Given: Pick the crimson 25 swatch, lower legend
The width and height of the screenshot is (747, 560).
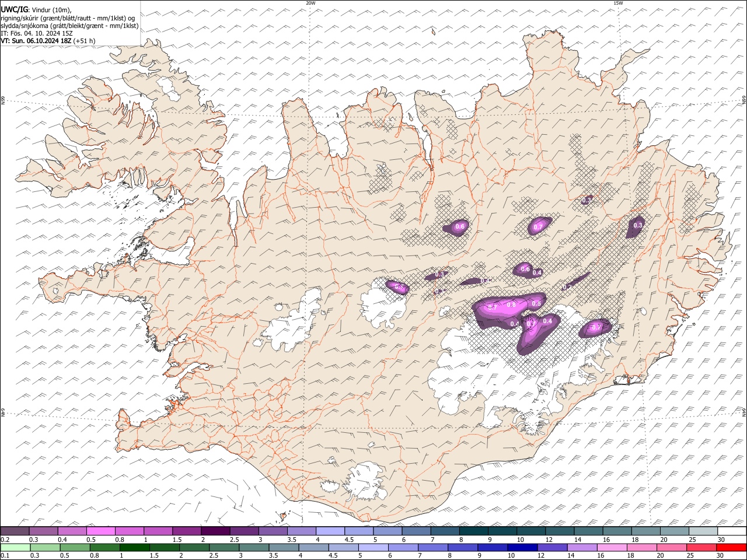Looking at the screenshot, I should pyautogui.click(x=701, y=547).
